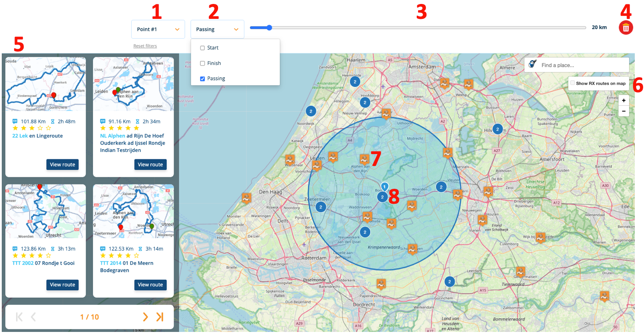Jump to last page of routes
The width and height of the screenshot is (644, 335).
(x=160, y=317)
